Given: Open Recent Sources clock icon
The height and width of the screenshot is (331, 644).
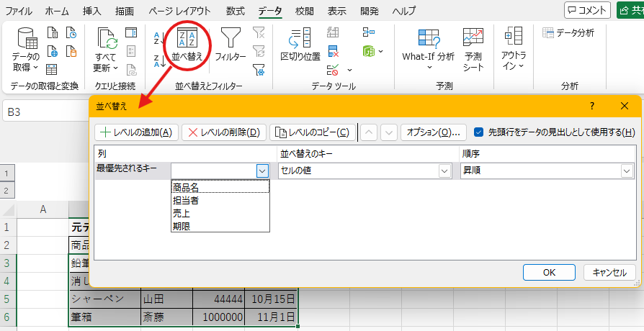Looking at the screenshot, I should (x=71, y=32).
